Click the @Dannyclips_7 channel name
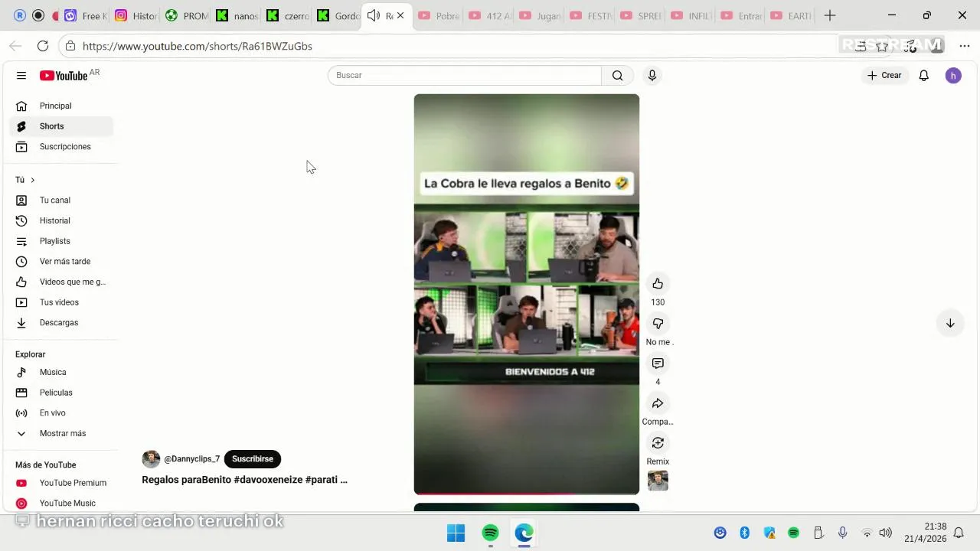980x551 pixels. coord(191,458)
